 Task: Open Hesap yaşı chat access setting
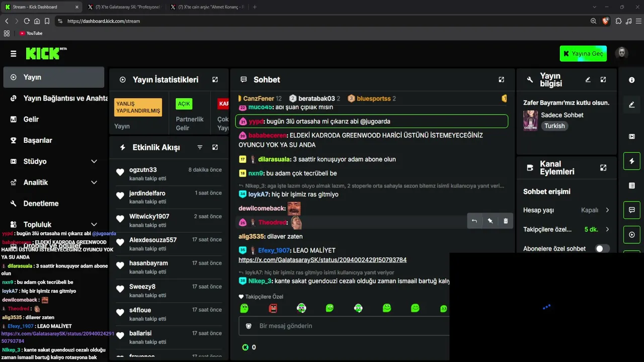(x=566, y=210)
